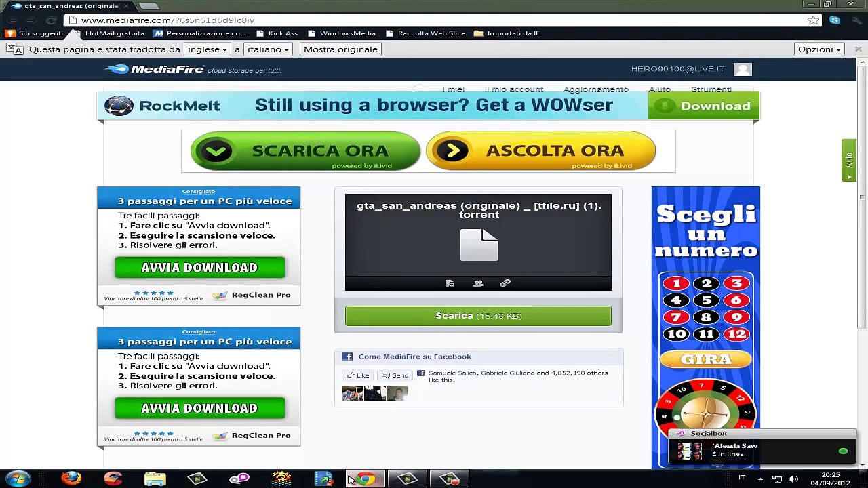Click the browser reload icon
This screenshot has width=868, height=488.
(51, 20)
